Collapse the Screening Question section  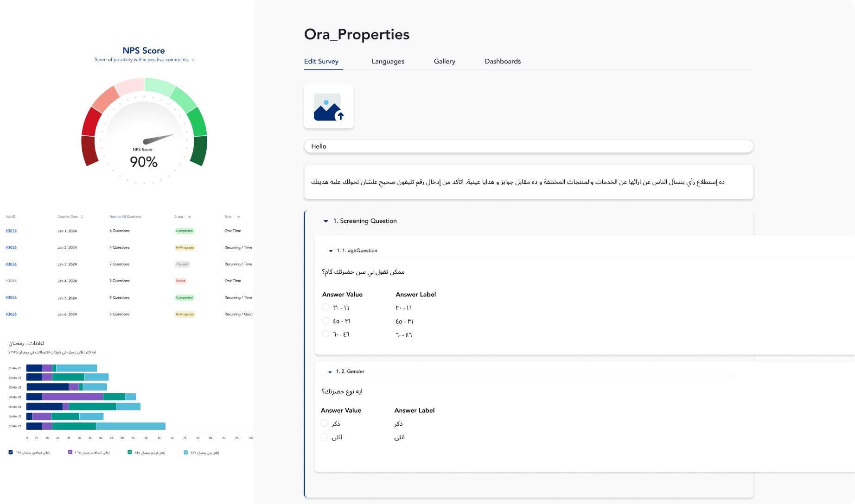(x=325, y=221)
